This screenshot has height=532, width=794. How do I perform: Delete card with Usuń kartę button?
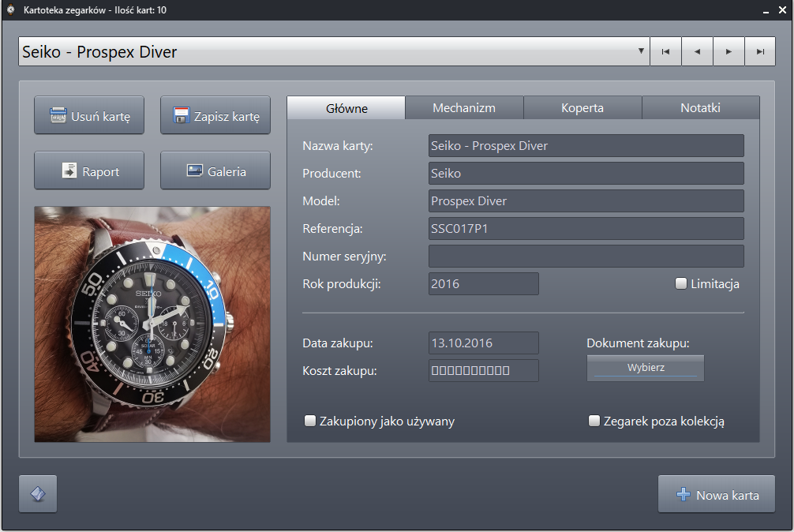(x=89, y=115)
